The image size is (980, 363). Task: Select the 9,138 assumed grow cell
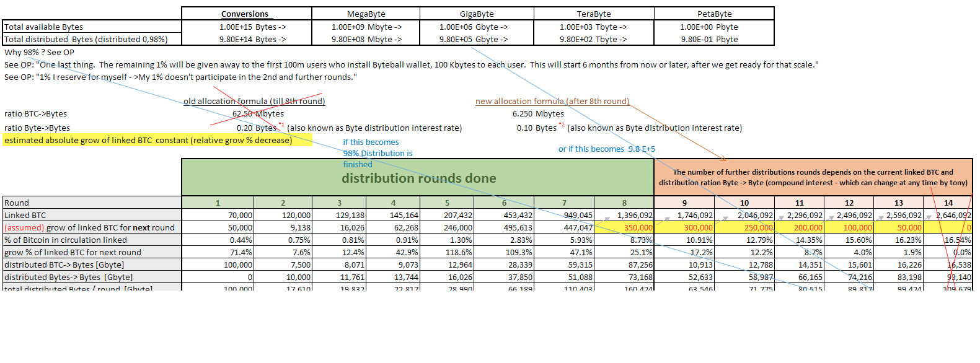point(283,227)
